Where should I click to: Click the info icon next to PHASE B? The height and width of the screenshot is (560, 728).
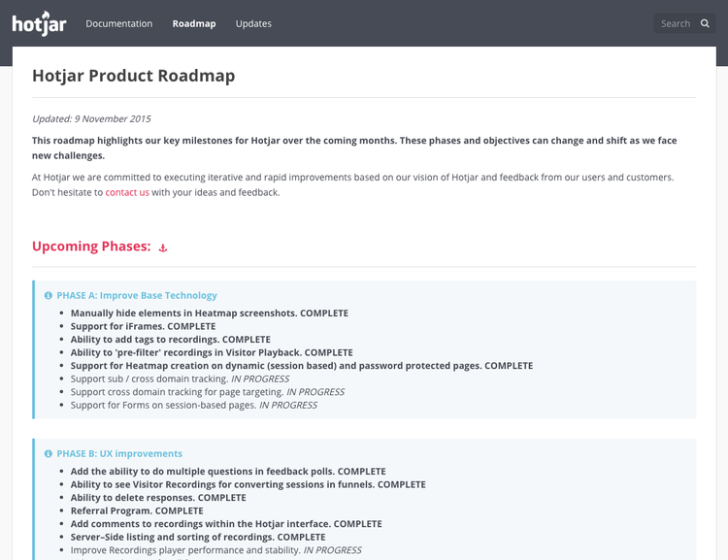coord(49,453)
